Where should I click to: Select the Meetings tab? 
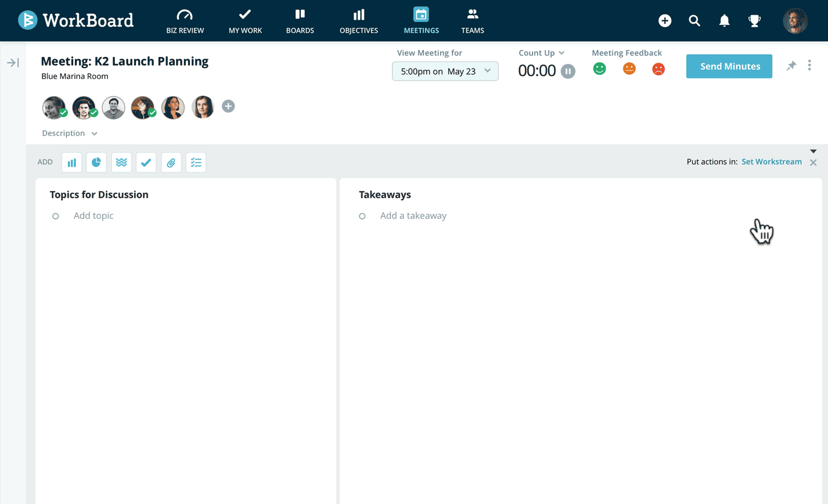pos(421,21)
